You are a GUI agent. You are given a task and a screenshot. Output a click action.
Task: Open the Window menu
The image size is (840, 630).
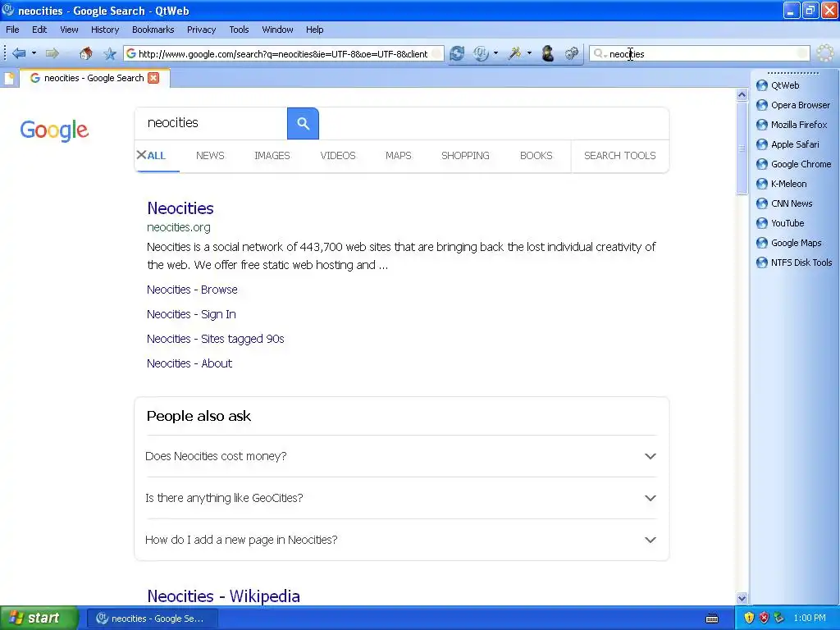tap(277, 30)
